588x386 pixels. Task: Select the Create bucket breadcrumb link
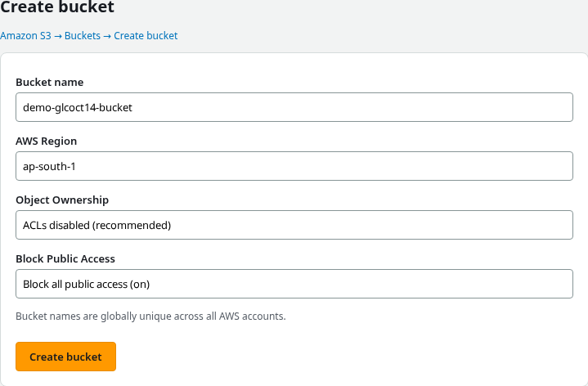pyautogui.click(x=146, y=36)
